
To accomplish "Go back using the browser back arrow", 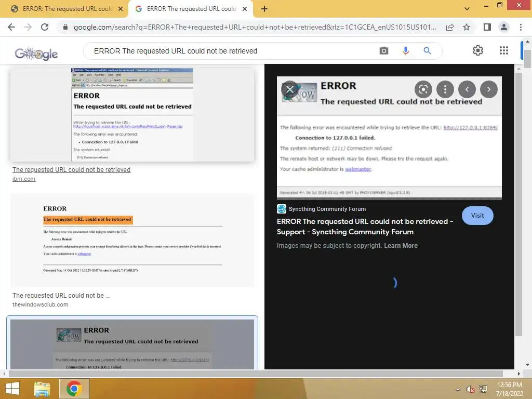I will click(x=11, y=27).
